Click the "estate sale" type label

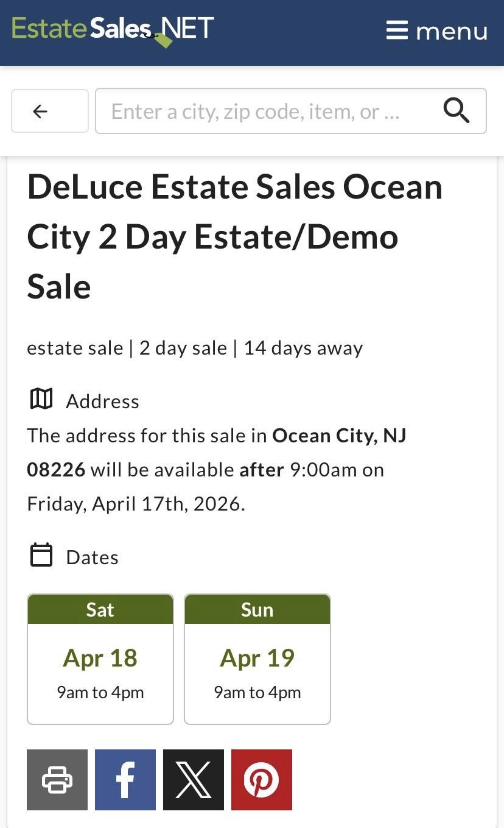pyautogui.click(x=75, y=348)
